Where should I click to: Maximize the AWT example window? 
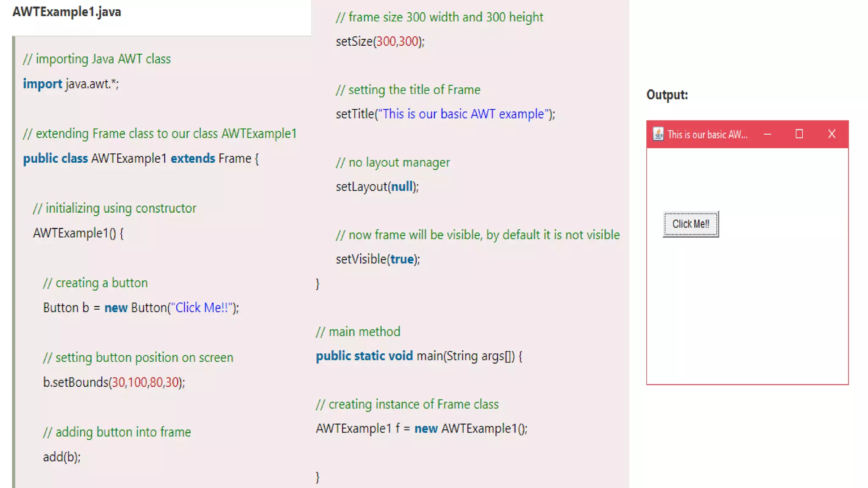coord(799,134)
